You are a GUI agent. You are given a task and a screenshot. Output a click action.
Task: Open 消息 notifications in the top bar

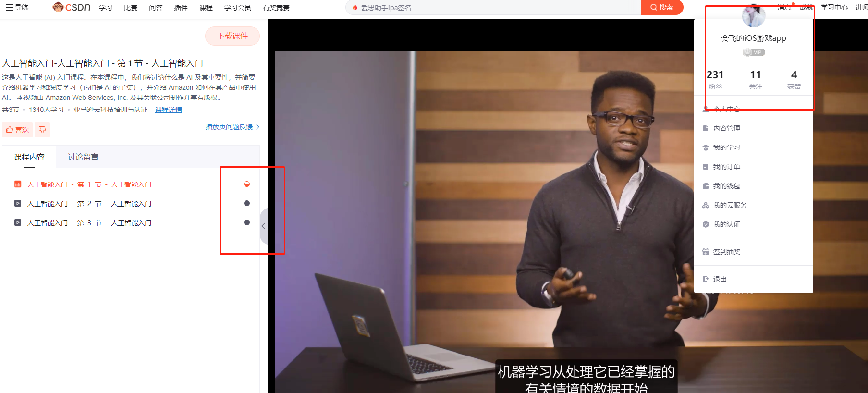pyautogui.click(x=784, y=7)
